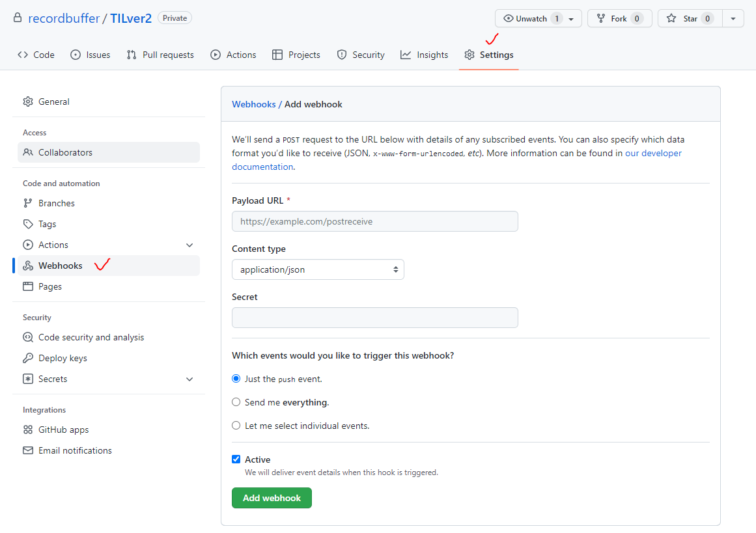Click the eye icon in Unwatch button
This screenshot has width=756, height=533.
pos(508,18)
